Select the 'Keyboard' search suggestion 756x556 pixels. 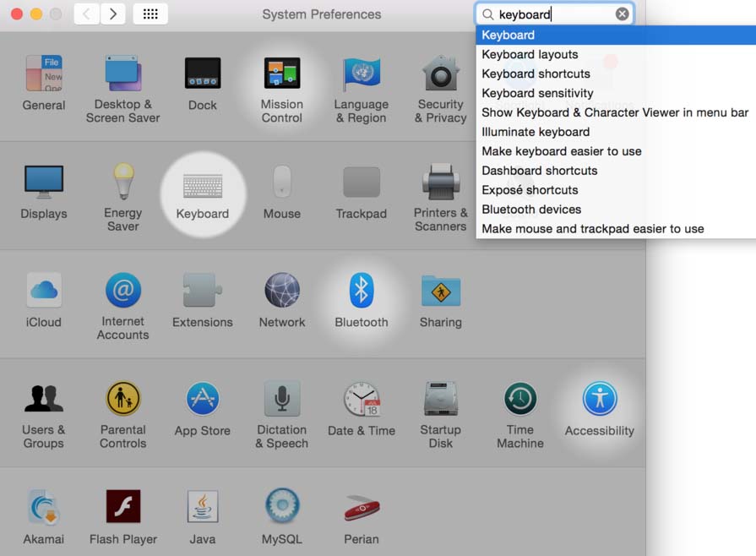(x=616, y=35)
